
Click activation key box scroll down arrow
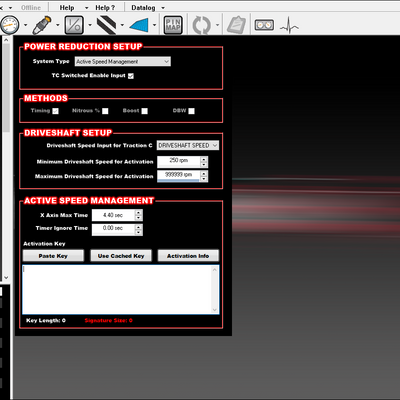click(x=215, y=310)
